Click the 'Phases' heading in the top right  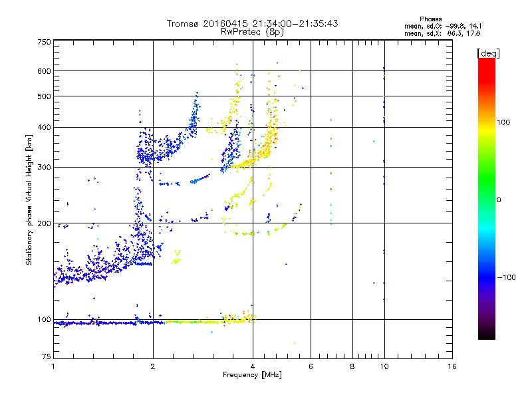(430, 19)
